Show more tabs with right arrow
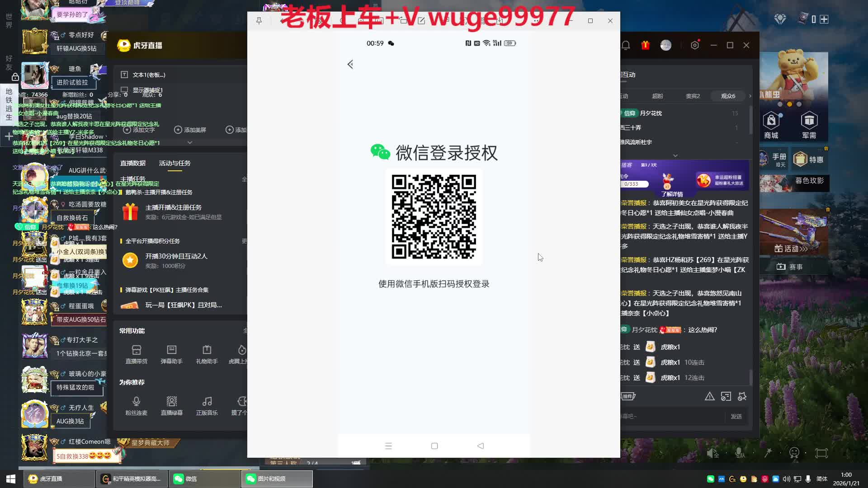 (750, 96)
